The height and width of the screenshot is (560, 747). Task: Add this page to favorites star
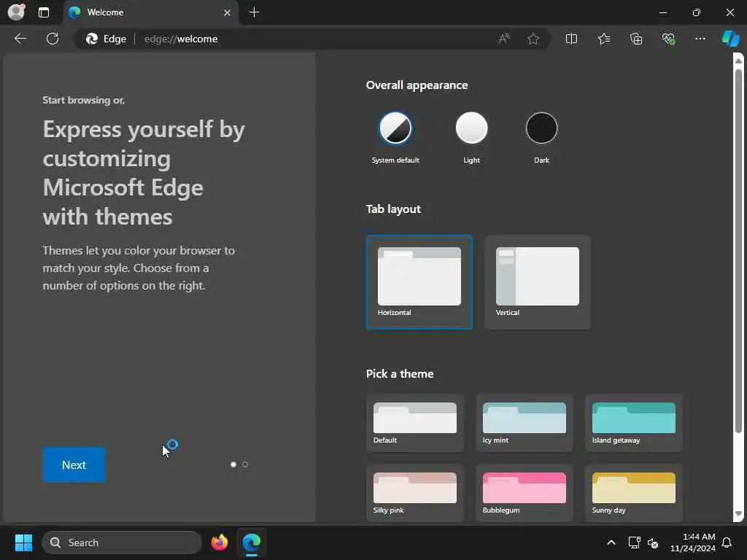tap(533, 39)
